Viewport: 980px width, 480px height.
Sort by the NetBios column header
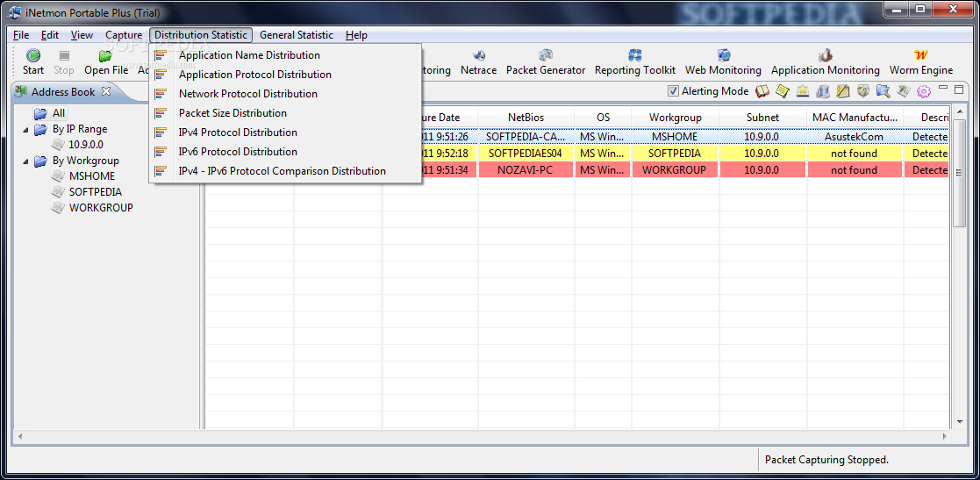tap(526, 118)
